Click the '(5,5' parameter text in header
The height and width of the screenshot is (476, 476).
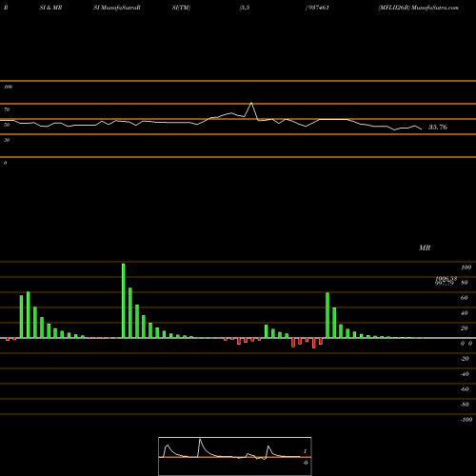pos(245,8)
